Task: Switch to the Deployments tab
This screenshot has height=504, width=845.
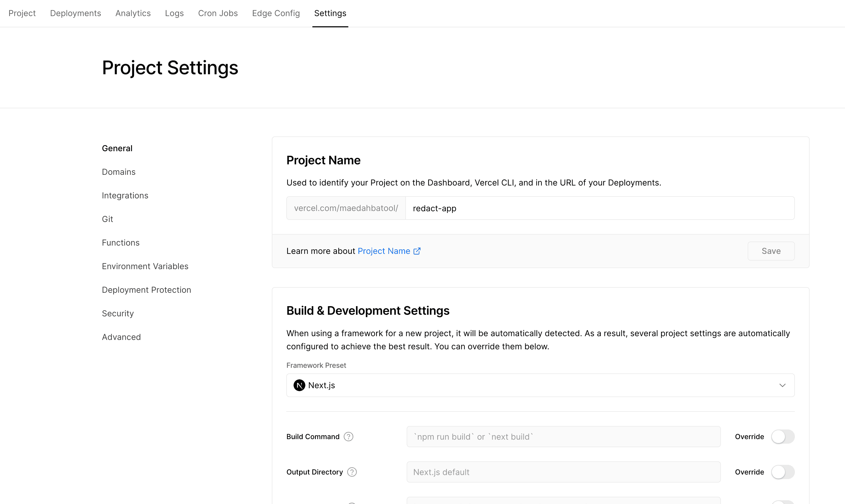Action: tap(75, 13)
